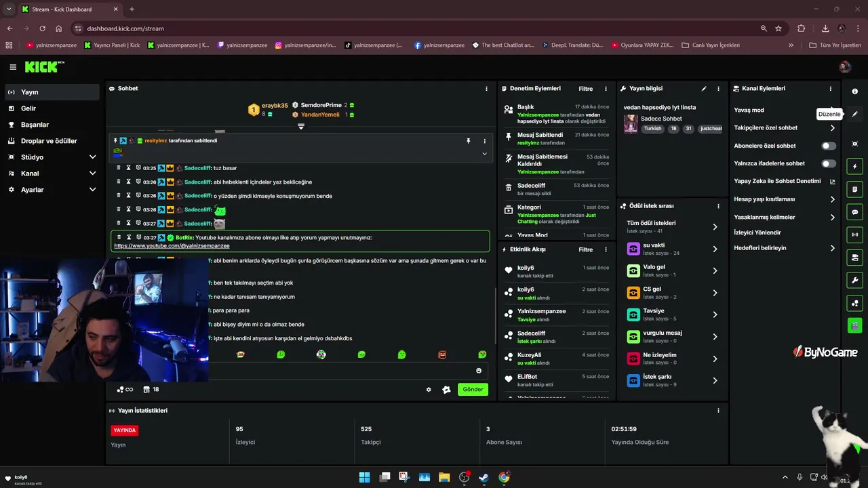
Task: Open Ödül istek sırası options menu
Action: (x=718, y=206)
